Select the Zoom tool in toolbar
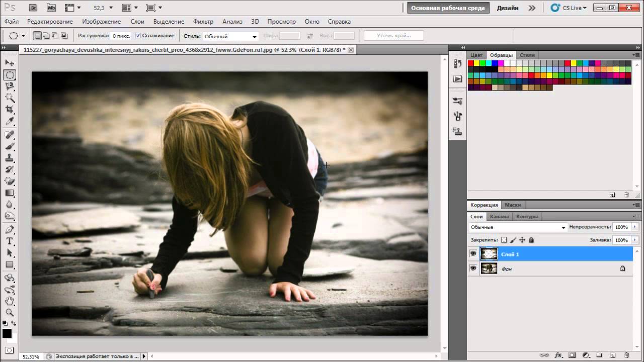This screenshot has height=362, width=644. tap(10, 313)
